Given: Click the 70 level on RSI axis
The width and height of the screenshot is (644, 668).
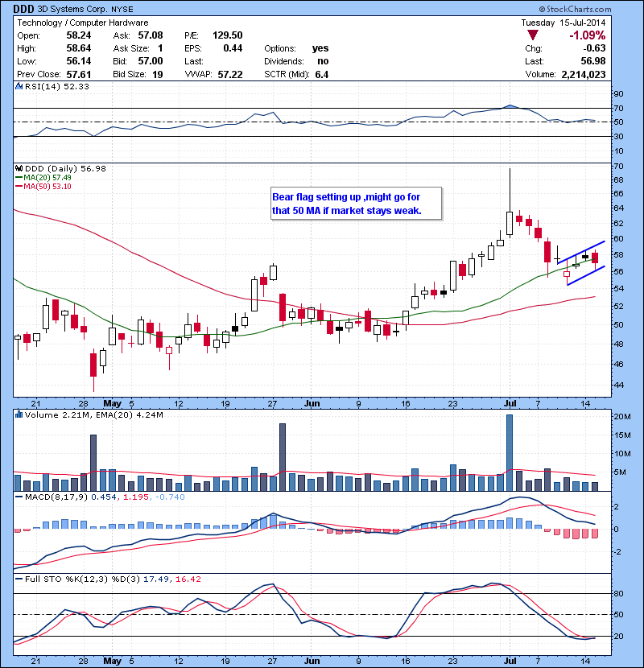Looking at the screenshot, I should pyautogui.click(x=618, y=108).
